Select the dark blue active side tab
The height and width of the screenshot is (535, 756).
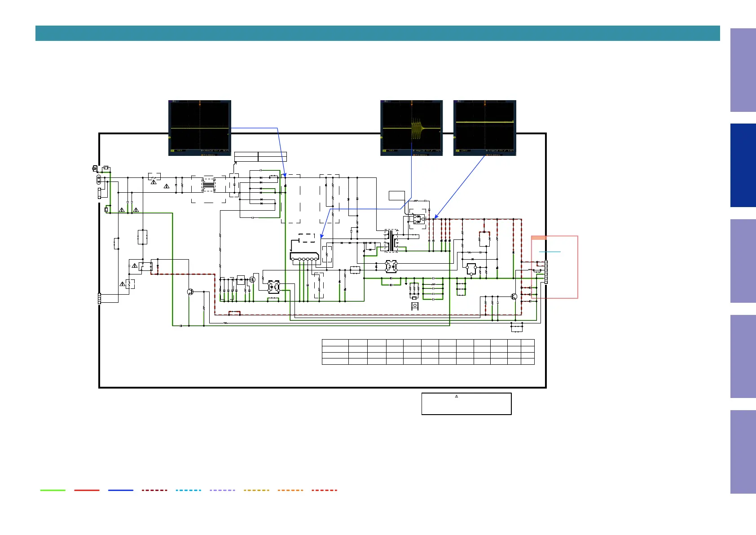pyautogui.click(x=743, y=165)
